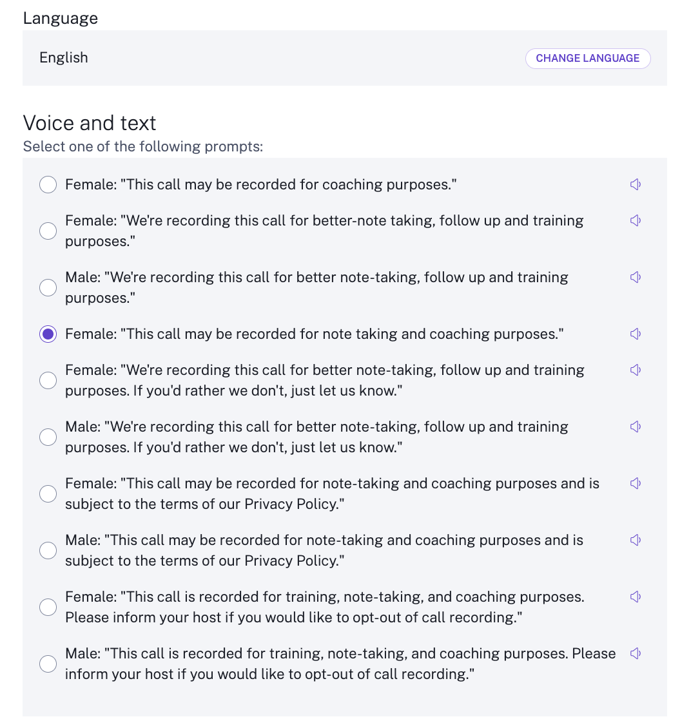
Task: Select the first female coaching purposes prompt
Action: pos(48,184)
